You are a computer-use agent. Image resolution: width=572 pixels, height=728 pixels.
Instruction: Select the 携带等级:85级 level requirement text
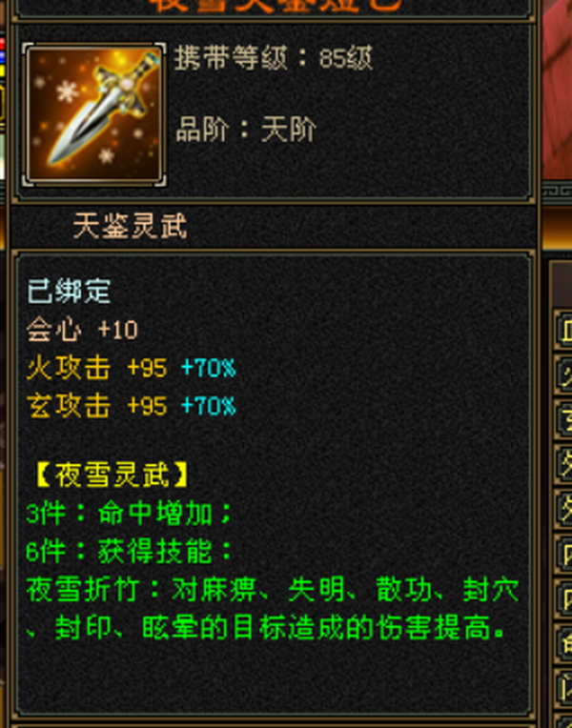[x=274, y=58]
